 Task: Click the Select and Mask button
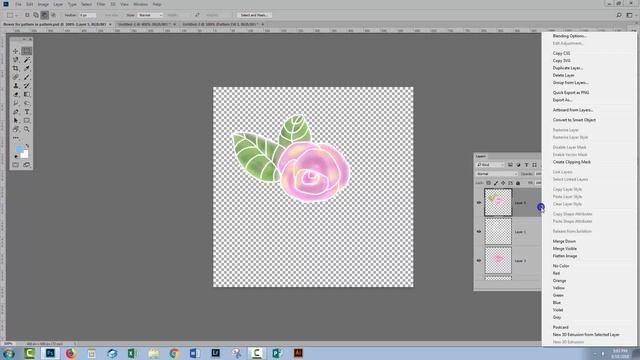(254, 15)
